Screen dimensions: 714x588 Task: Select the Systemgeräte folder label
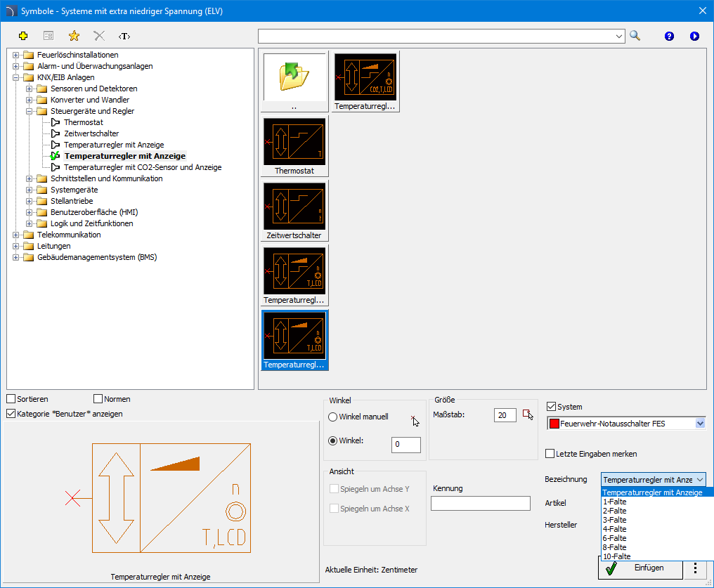pos(74,190)
